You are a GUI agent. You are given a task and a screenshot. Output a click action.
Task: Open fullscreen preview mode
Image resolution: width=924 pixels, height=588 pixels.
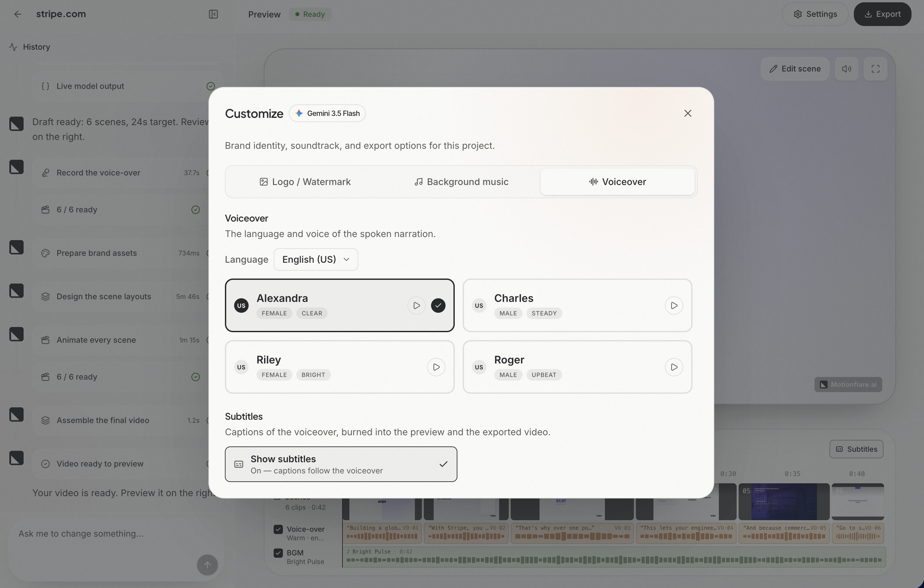(875, 69)
